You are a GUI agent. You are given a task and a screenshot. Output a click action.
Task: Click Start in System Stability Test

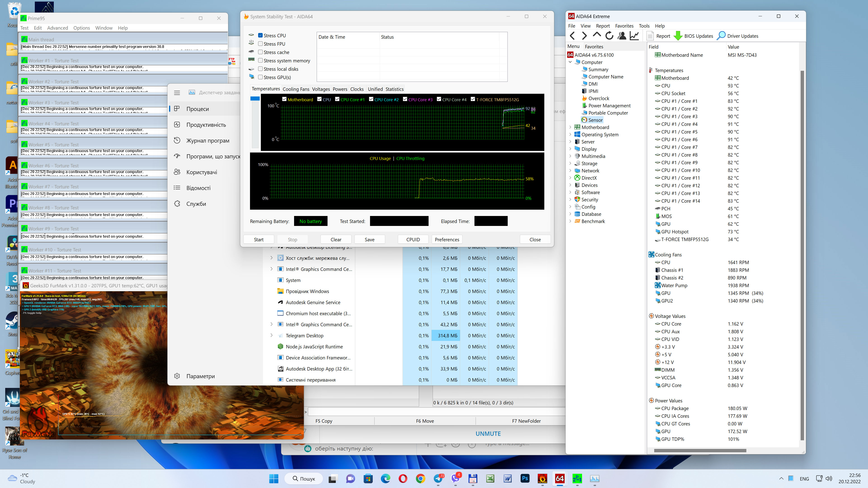click(x=259, y=239)
